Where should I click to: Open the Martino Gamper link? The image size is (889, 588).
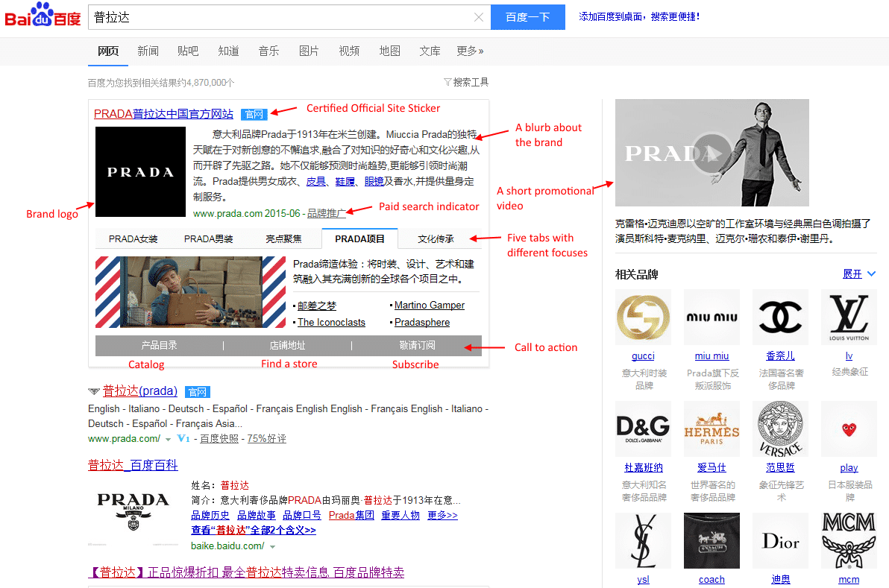(429, 306)
